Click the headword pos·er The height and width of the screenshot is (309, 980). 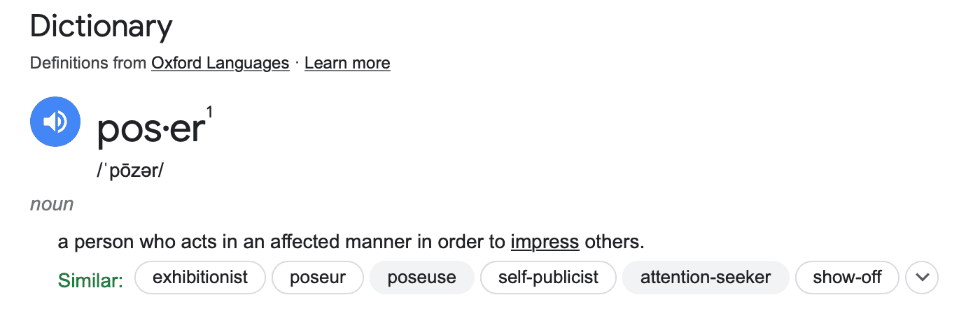pyautogui.click(x=152, y=129)
